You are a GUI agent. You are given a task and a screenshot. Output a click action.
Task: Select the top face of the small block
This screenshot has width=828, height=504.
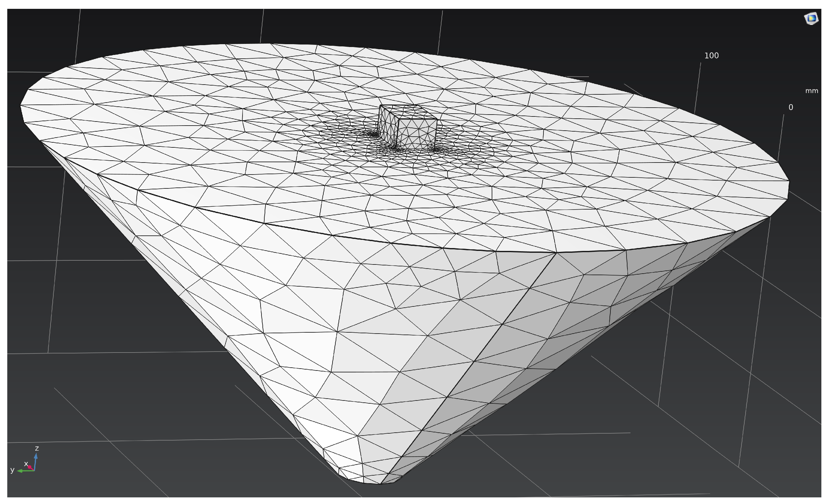click(408, 112)
